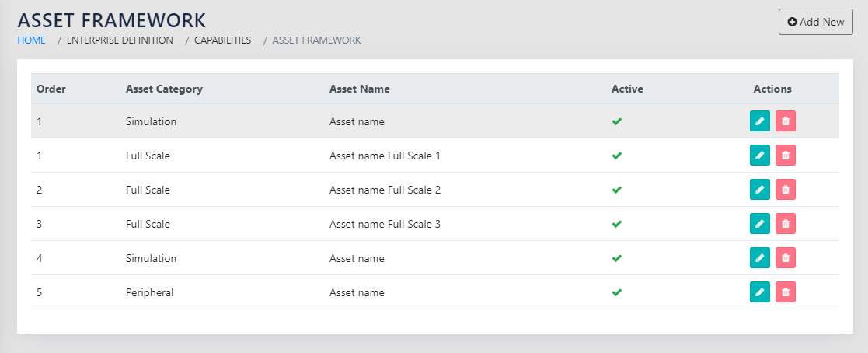The image size is (868, 353).
Task: Click the Order column header
Action: click(51, 89)
